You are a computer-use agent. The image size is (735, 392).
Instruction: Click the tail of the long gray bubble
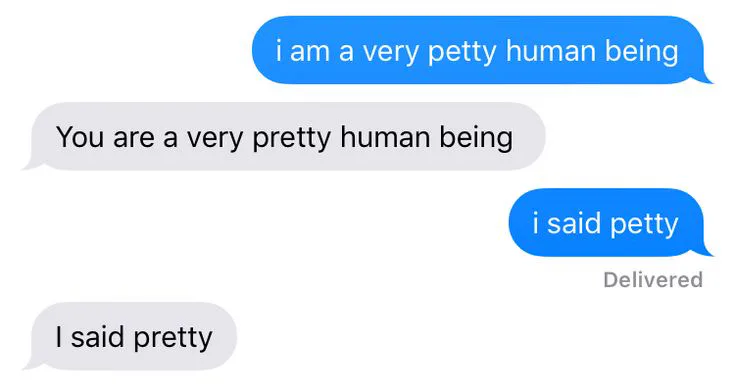point(32,164)
